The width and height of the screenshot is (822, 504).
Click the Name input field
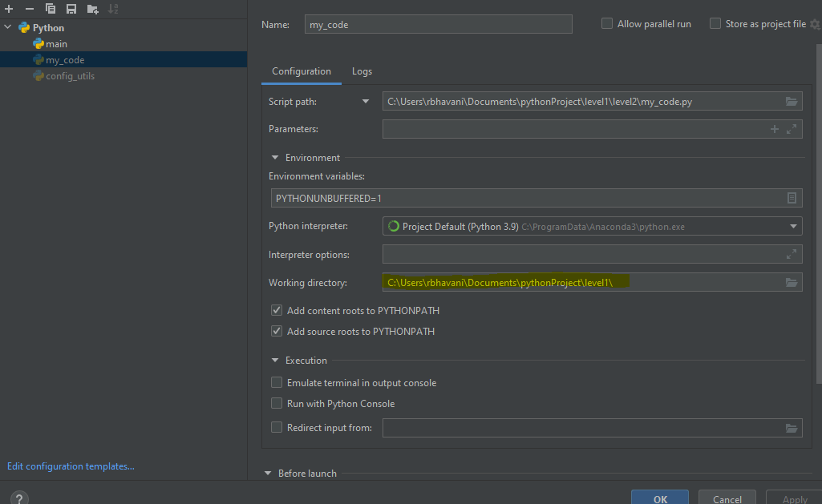[438, 24]
